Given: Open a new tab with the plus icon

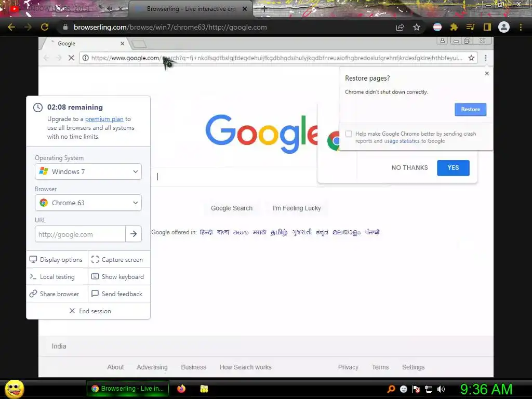Looking at the screenshot, I should 264,9.
